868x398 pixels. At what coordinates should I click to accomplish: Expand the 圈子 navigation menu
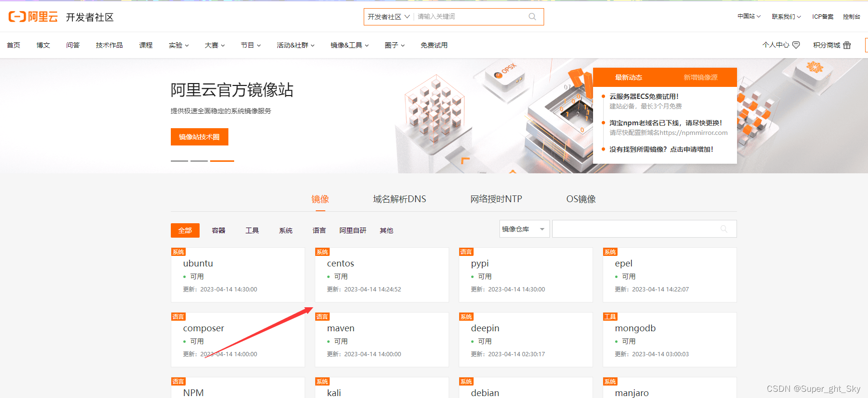[395, 45]
